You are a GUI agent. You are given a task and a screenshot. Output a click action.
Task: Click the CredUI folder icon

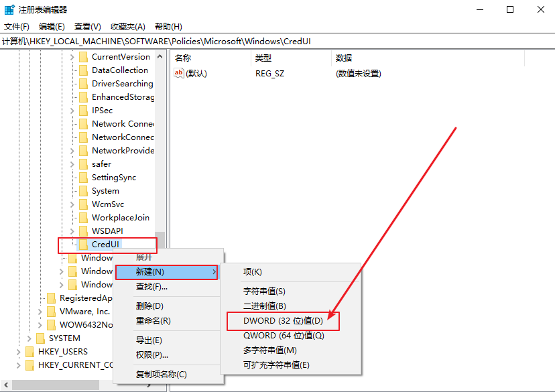(x=83, y=245)
